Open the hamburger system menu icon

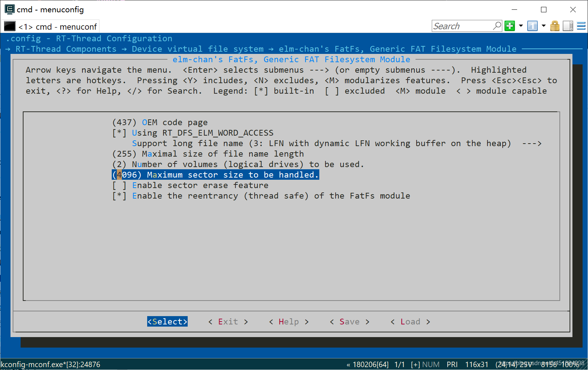tap(581, 26)
